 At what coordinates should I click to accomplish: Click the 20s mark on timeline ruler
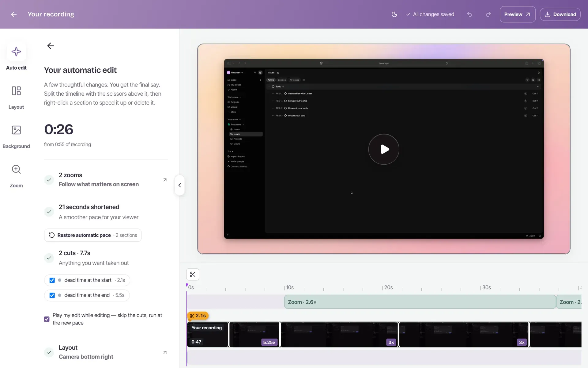tap(388, 287)
